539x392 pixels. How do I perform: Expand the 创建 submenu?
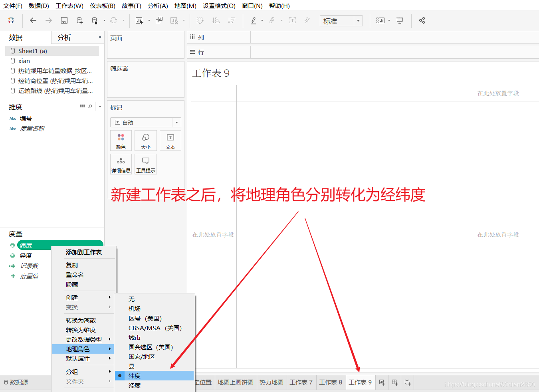[83, 297]
